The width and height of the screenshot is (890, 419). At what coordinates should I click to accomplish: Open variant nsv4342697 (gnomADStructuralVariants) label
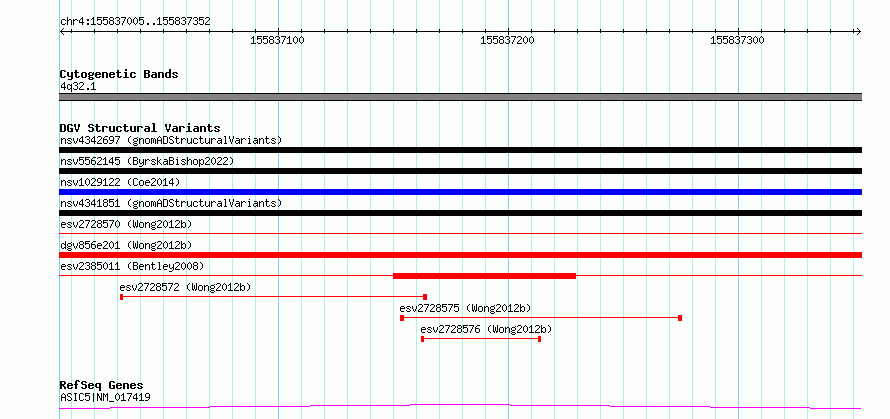click(171, 140)
